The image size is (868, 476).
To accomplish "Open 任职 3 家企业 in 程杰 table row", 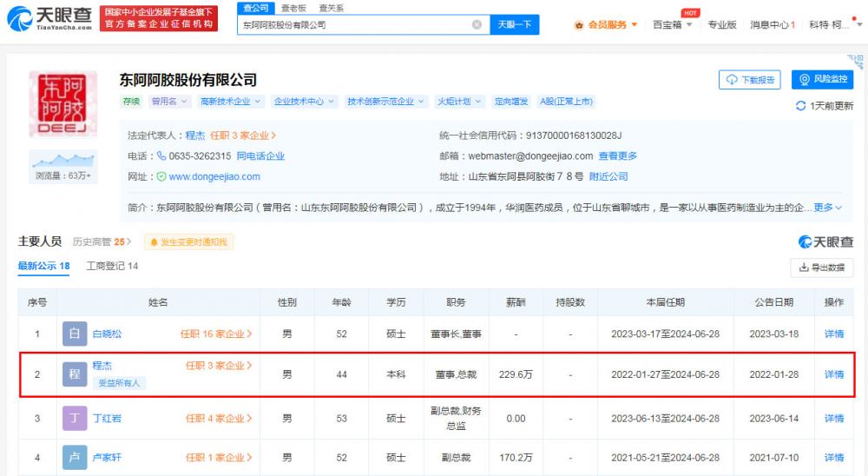I will pos(219,366).
